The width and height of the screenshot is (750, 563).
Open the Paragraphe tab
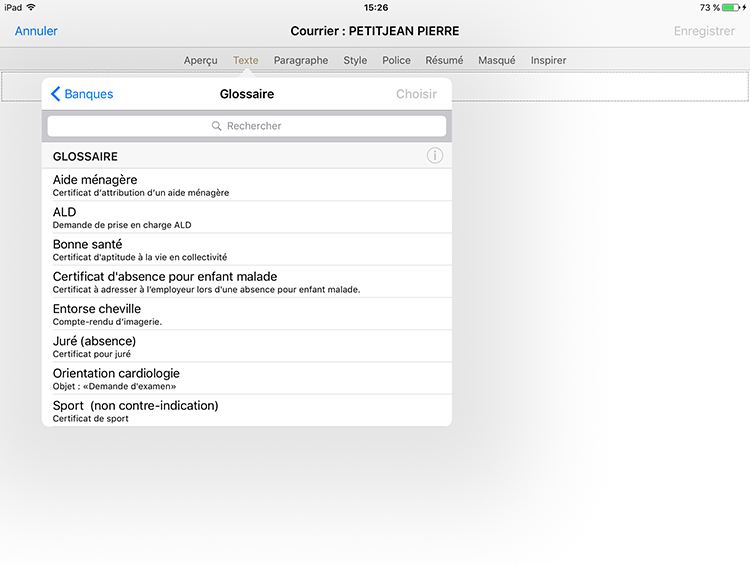(301, 60)
